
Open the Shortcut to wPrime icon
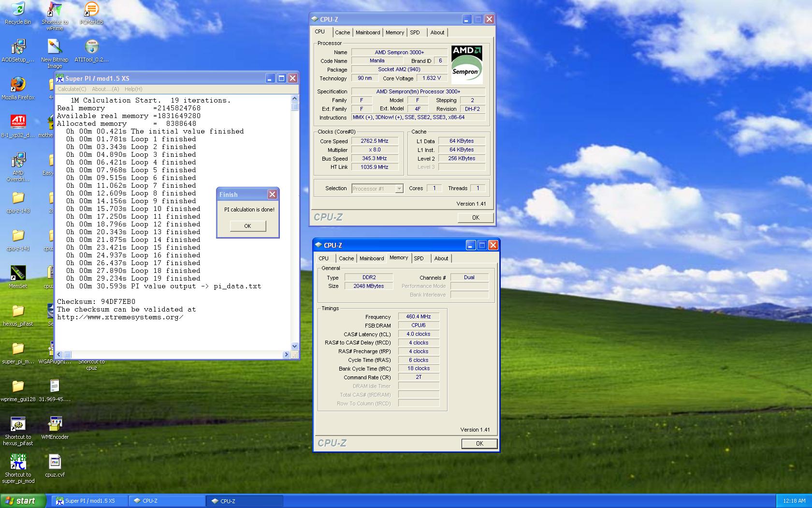[x=55, y=15]
